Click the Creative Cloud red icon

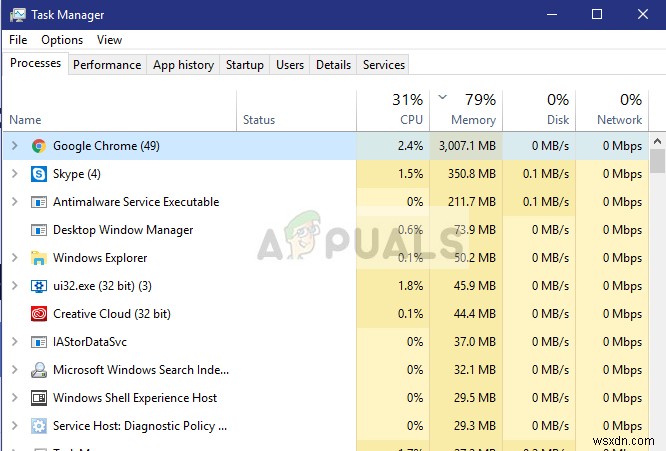point(39,314)
